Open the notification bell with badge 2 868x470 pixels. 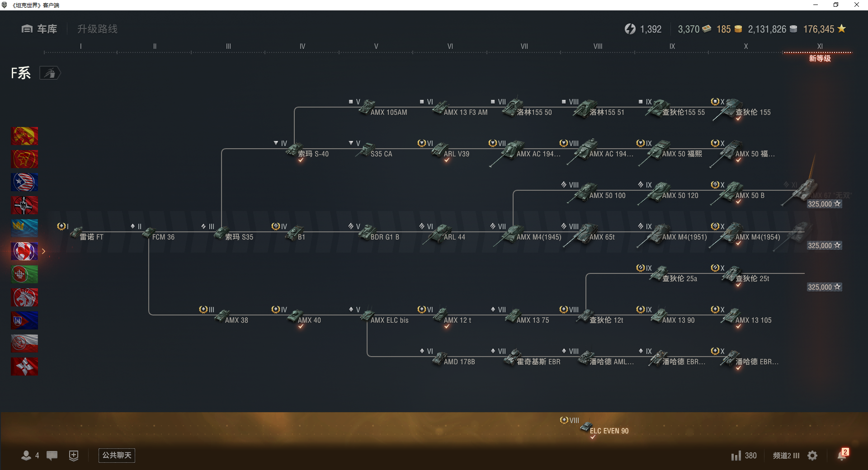pyautogui.click(x=843, y=454)
